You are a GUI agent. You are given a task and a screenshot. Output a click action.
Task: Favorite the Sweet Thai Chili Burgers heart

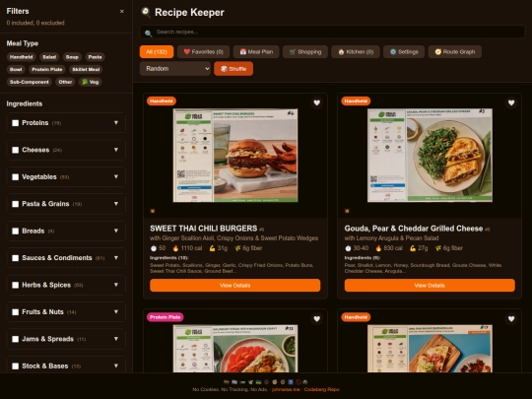316,102
